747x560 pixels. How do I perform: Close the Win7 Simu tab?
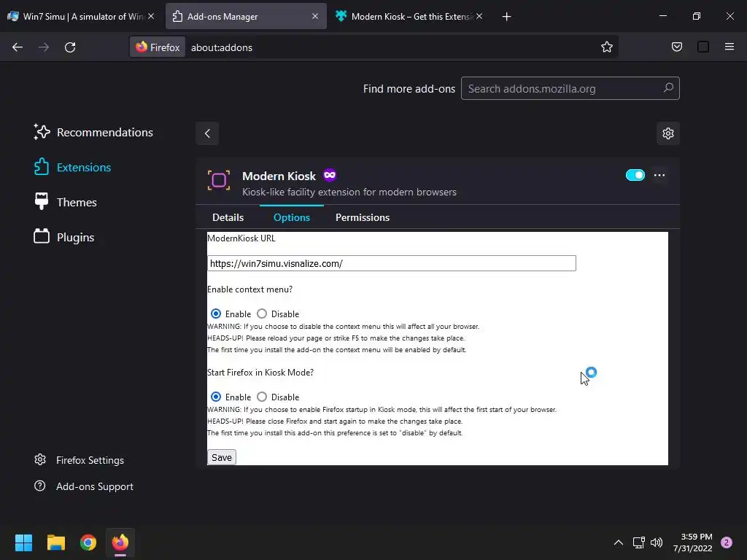click(150, 16)
